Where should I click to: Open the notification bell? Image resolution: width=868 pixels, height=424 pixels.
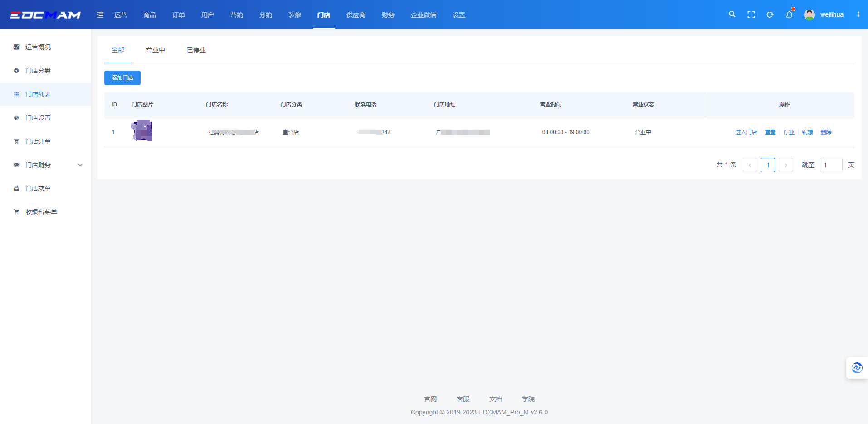(789, 14)
